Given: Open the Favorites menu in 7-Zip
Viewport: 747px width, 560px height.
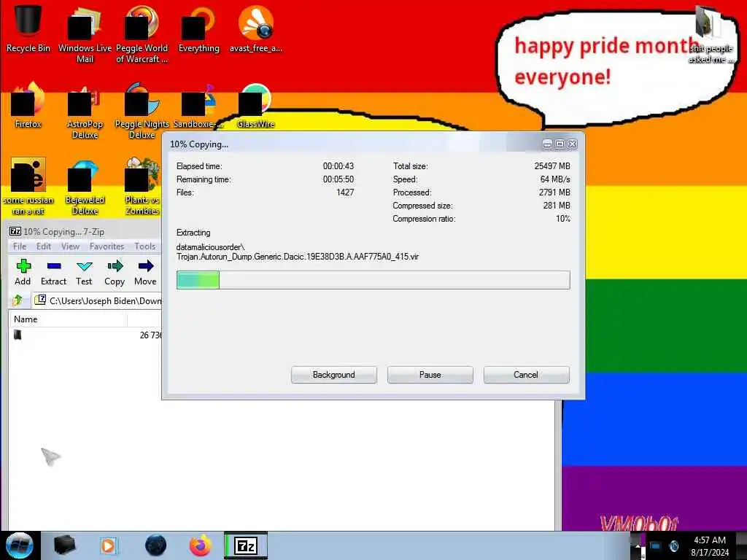Looking at the screenshot, I should click(x=107, y=246).
